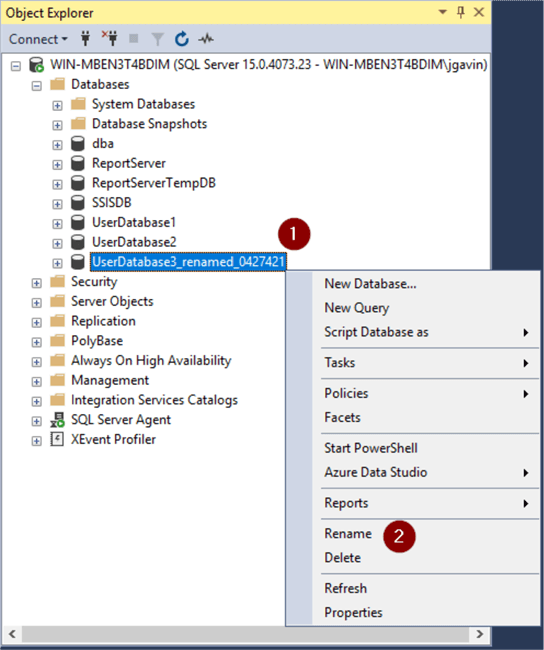Click the Management folder icon
Screen dimensions: 544x650
tap(57, 380)
